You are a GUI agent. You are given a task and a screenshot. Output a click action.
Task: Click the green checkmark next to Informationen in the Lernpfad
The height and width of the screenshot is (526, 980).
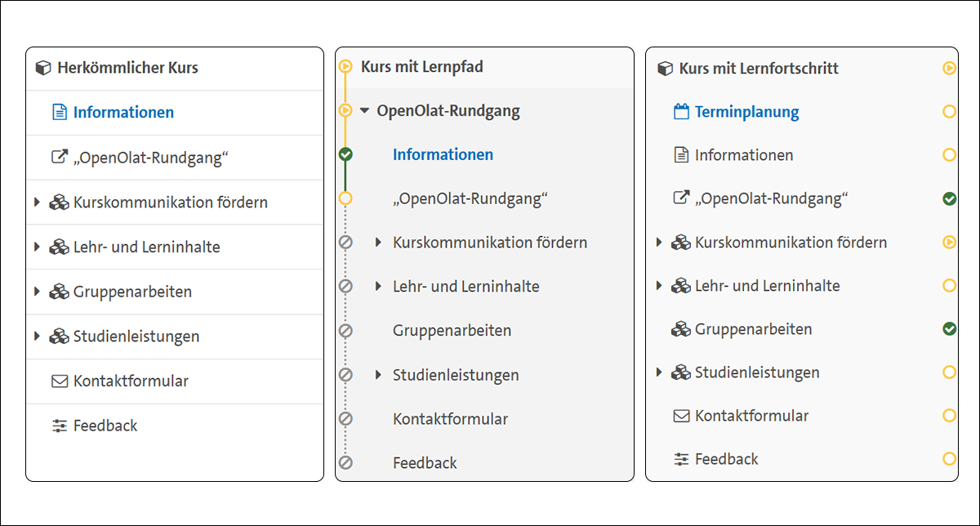click(345, 154)
